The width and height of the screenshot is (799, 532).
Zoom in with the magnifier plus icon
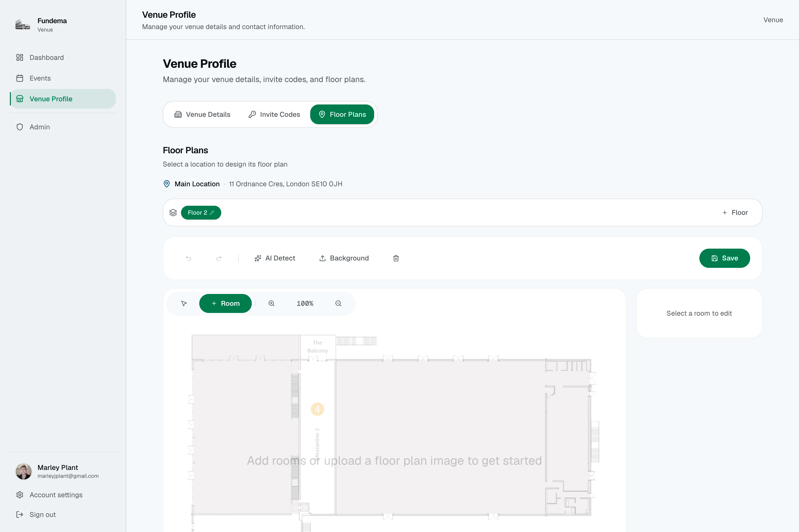pos(271,303)
